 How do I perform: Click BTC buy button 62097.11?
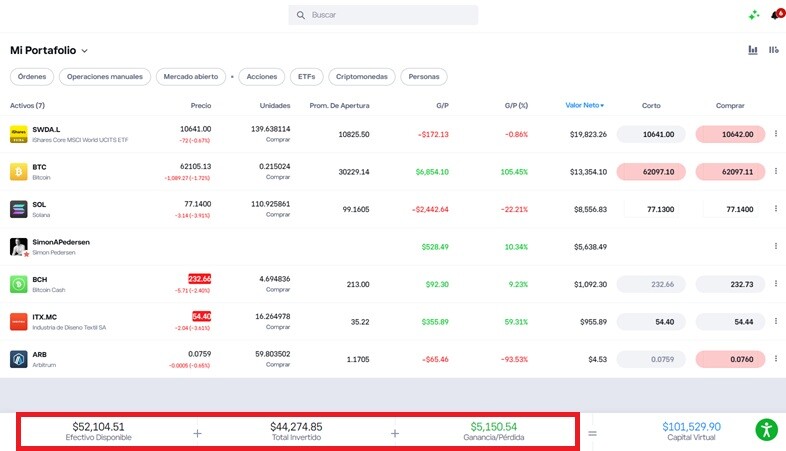pyautogui.click(x=730, y=172)
